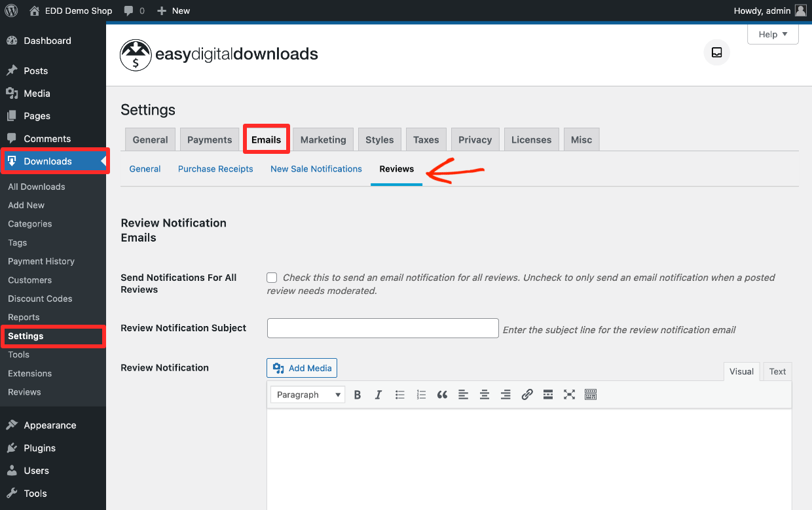Expand the Help dropdown

tap(773, 35)
